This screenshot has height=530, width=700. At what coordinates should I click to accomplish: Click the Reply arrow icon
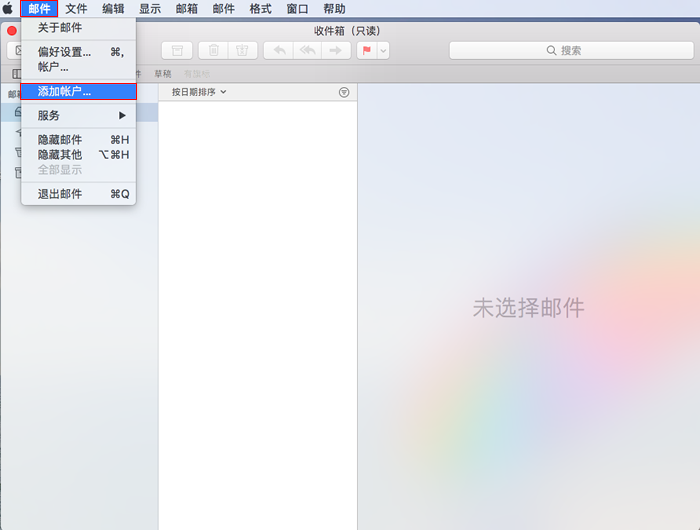[279, 50]
